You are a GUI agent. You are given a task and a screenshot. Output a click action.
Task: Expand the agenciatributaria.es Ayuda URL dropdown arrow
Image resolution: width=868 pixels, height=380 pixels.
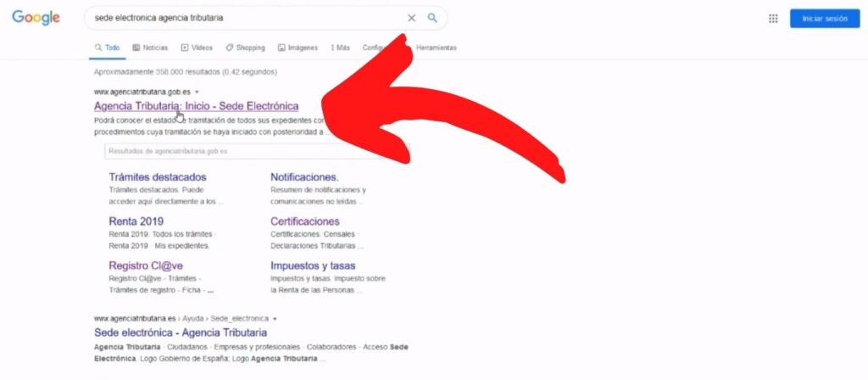click(x=275, y=319)
